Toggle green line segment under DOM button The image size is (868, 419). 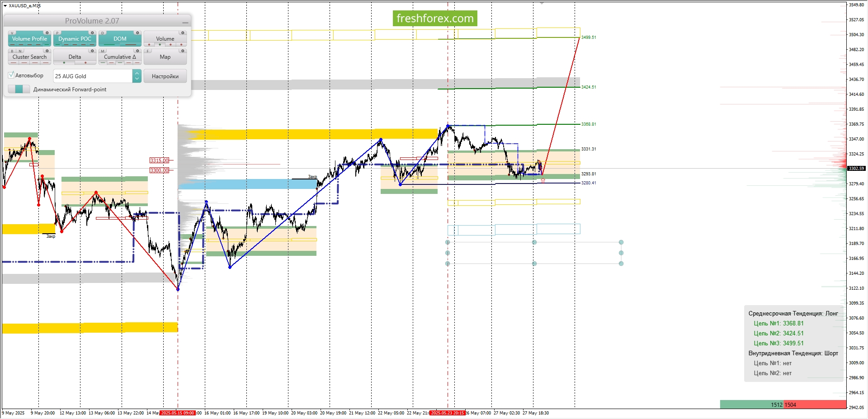tap(109, 44)
